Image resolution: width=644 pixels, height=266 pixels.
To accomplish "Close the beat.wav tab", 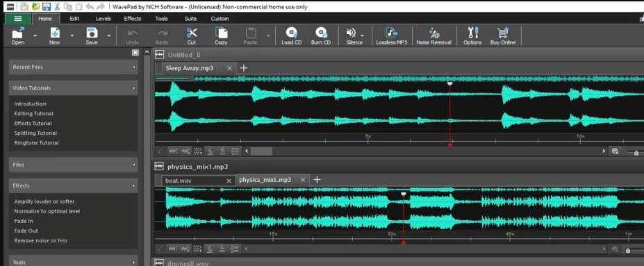I will point(229,181).
